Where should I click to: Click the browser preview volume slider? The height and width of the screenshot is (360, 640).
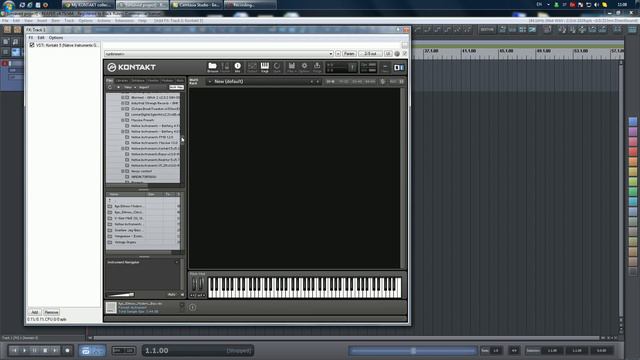tap(121, 294)
